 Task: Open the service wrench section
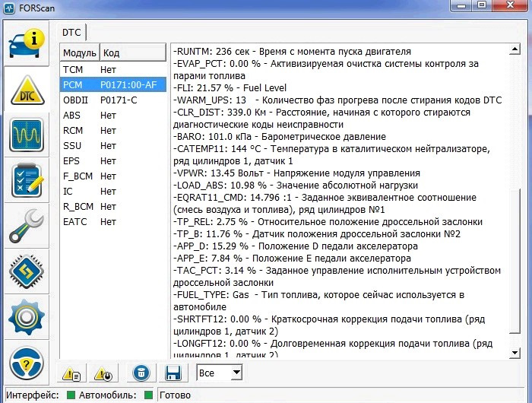[x=27, y=226]
